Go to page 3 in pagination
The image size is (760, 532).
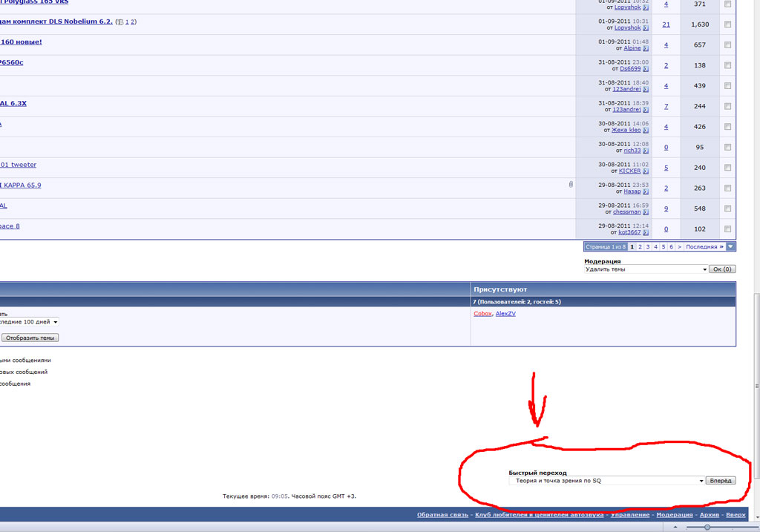[648, 246]
